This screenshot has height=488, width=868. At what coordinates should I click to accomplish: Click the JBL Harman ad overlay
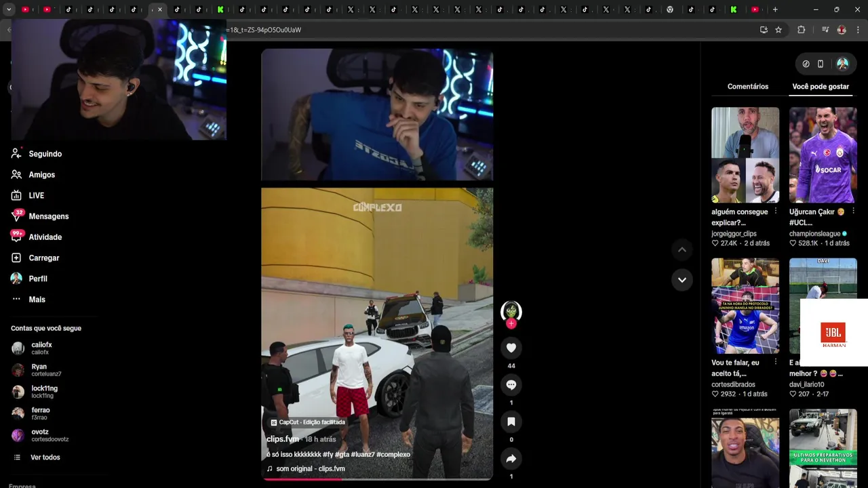833,333
